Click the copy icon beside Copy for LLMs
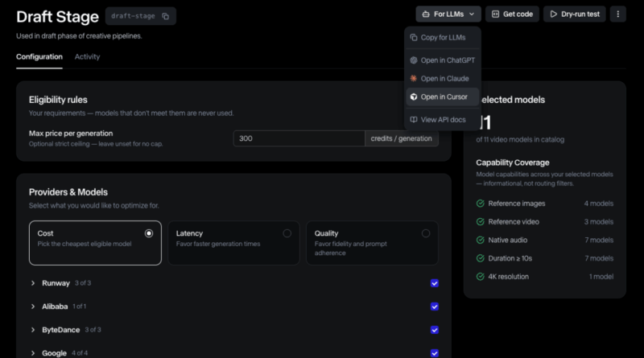 (x=414, y=37)
